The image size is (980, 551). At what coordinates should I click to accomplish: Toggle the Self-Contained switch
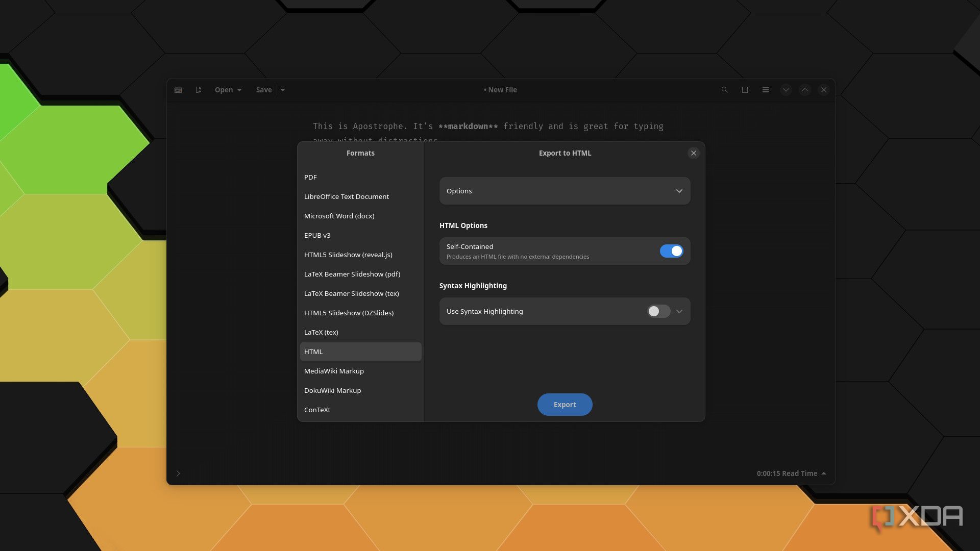[x=671, y=251]
